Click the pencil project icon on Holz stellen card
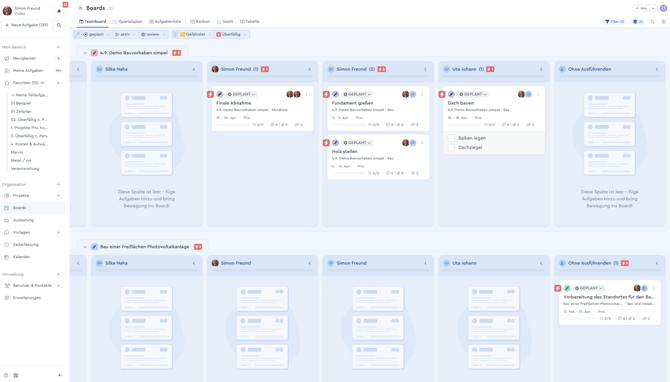 click(335, 143)
